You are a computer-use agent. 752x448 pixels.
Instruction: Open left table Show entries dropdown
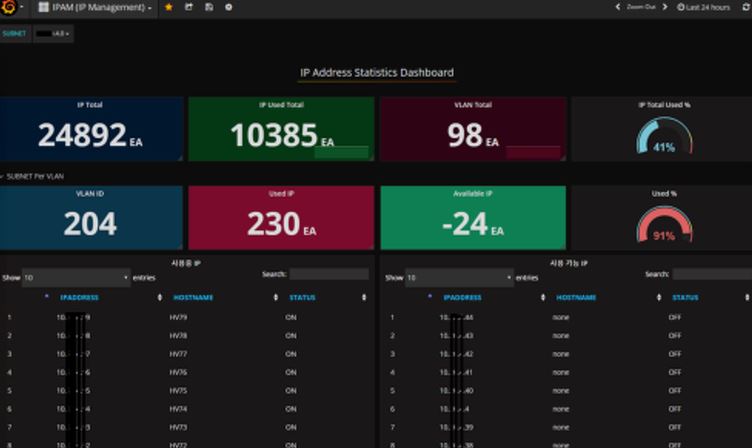[76, 278]
